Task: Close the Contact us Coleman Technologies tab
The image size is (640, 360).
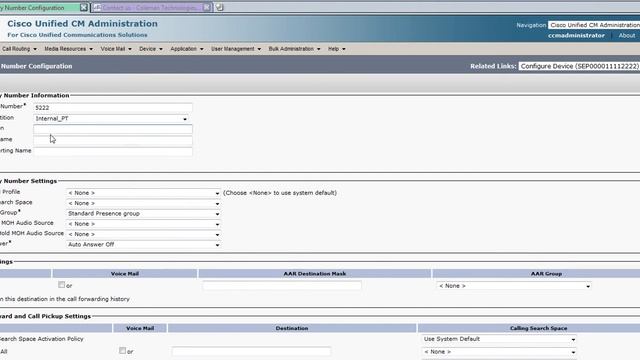Action: [207, 7]
